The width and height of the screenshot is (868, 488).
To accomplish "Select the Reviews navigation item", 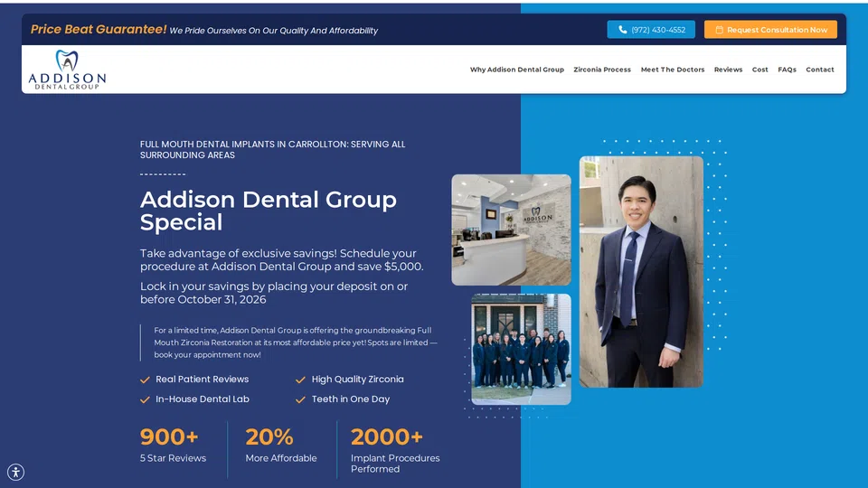I will [728, 70].
